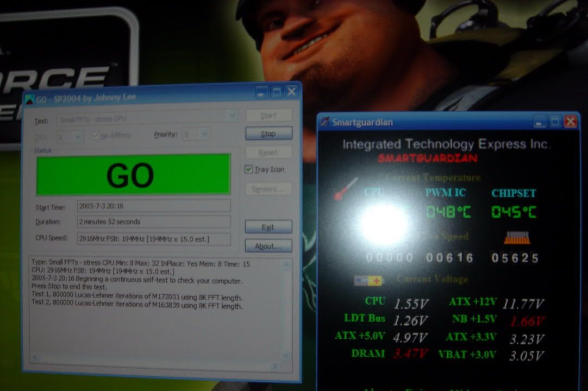Toggle the Tray Icon checkbox
The image size is (588, 391).
249,169
